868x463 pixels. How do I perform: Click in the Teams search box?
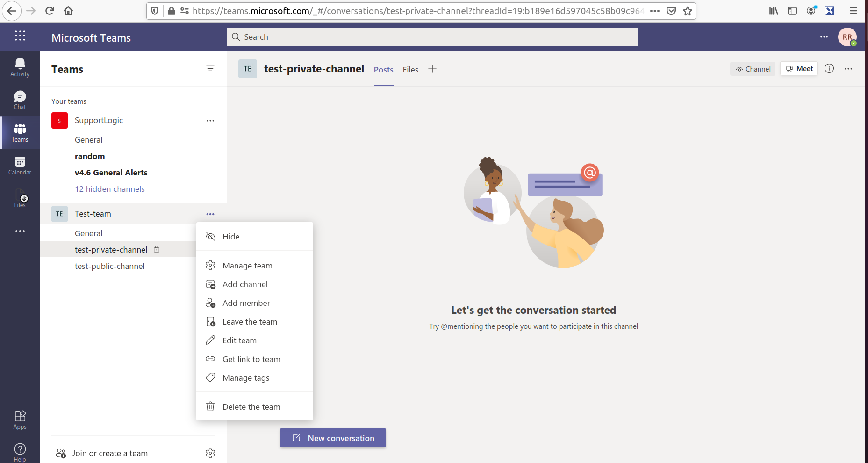pos(432,37)
